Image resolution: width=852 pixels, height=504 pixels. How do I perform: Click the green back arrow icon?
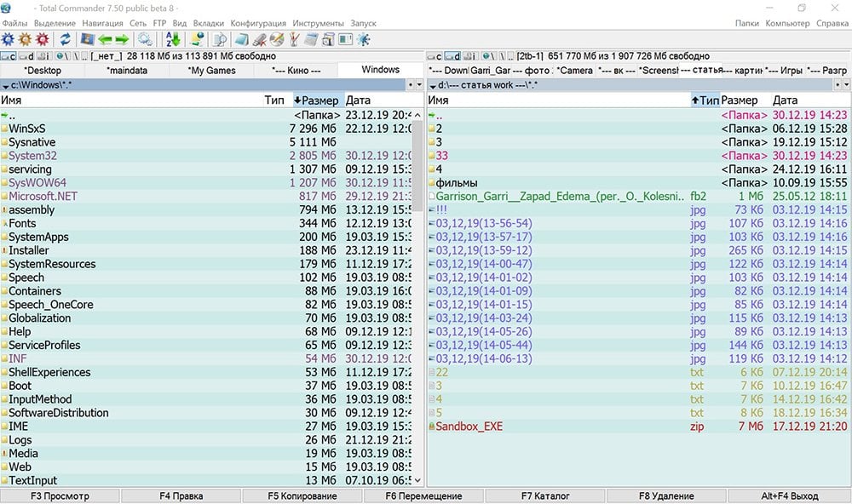click(105, 39)
